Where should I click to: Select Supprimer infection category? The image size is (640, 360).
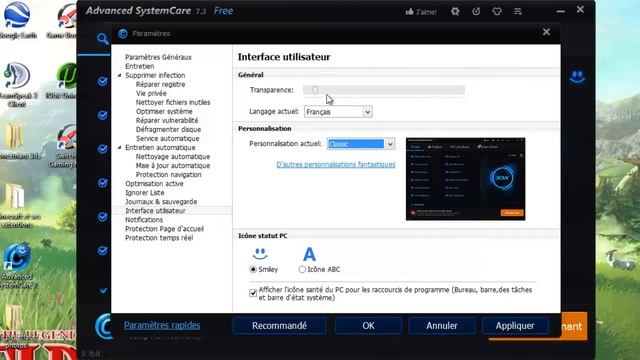tap(155, 75)
